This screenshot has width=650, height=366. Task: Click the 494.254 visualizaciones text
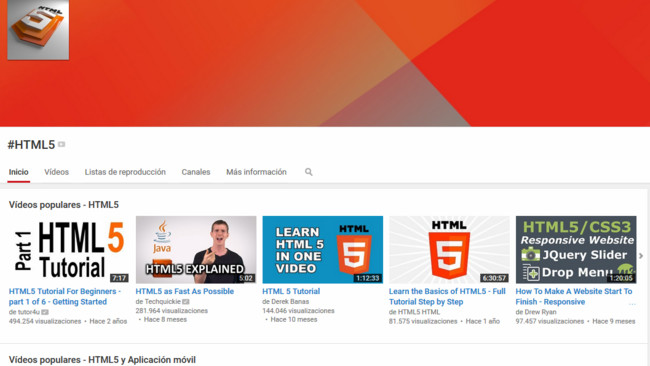pyautogui.click(x=45, y=321)
